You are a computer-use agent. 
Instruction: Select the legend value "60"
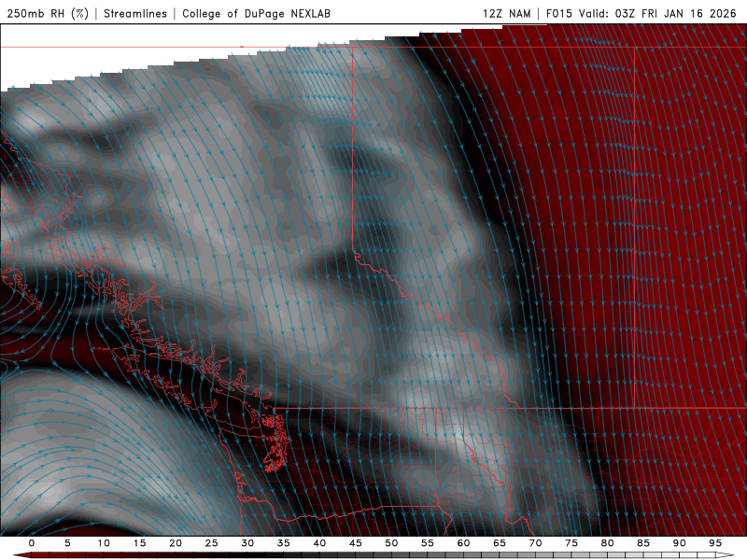463,543
